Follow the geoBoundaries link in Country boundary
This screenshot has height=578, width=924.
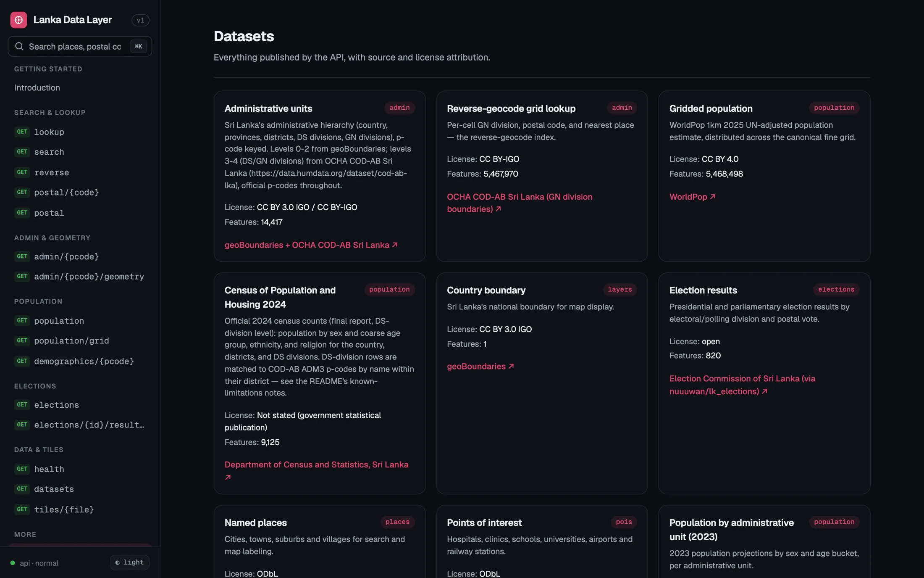tap(480, 367)
